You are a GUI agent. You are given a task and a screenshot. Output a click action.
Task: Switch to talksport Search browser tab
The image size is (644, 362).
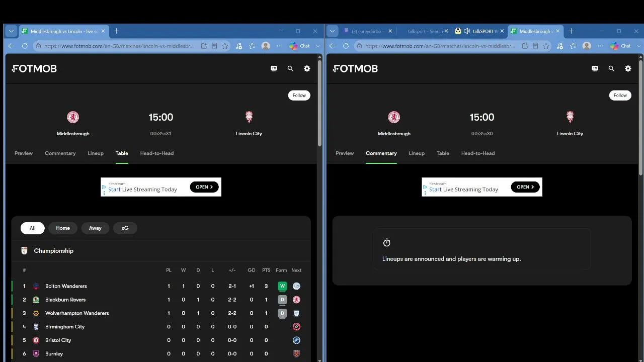[x=425, y=31]
